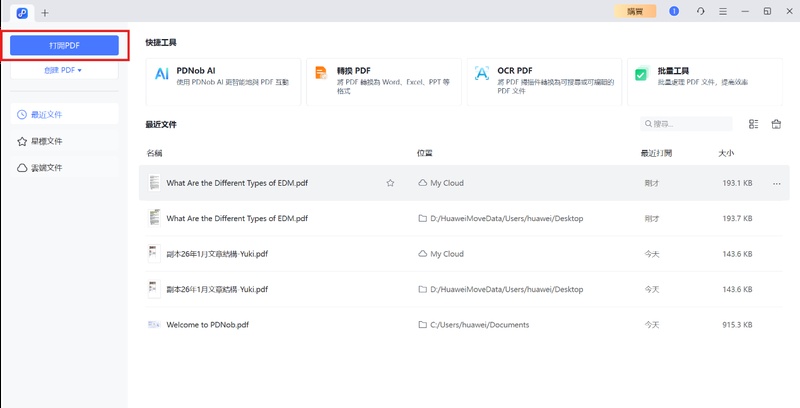Select 最近文件 in the sidebar

pos(63,114)
